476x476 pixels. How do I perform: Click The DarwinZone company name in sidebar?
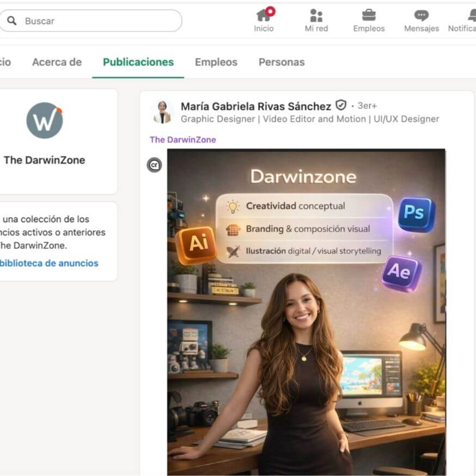[x=44, y=160]
